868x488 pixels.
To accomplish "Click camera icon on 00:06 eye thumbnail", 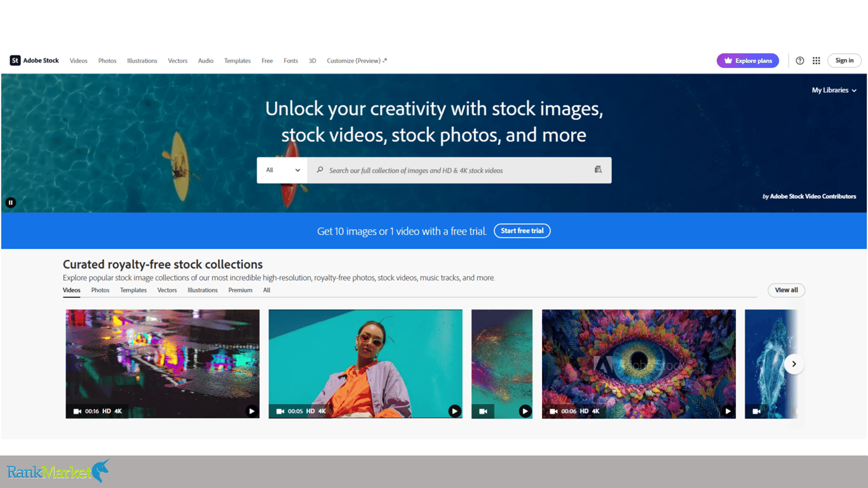I will 553,411.
